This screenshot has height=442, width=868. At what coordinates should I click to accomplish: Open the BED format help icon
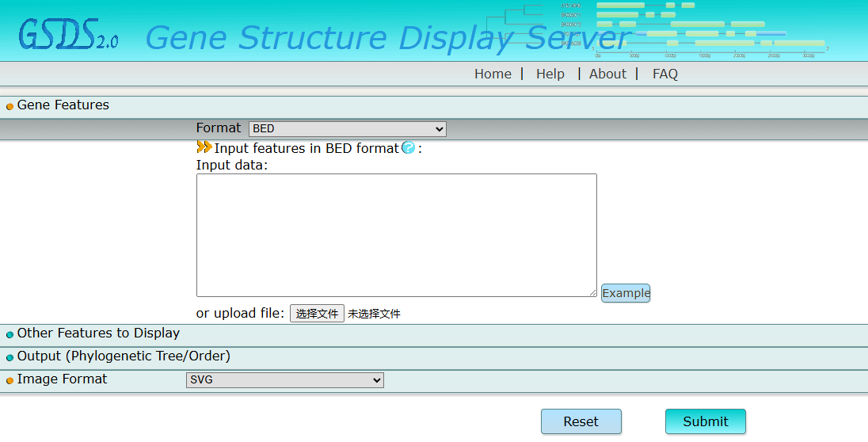pos(408,147)
